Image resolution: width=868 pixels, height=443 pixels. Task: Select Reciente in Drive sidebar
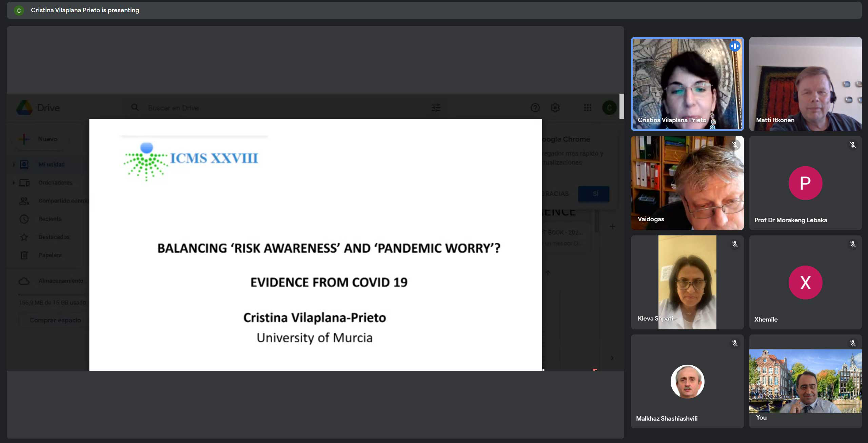click(50, 219)
